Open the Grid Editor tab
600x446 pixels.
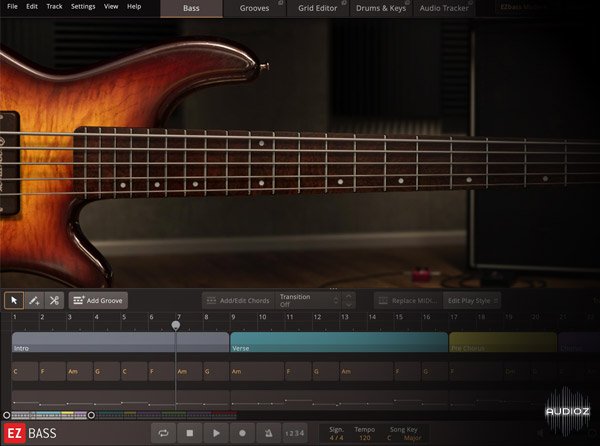coord(316,8)
